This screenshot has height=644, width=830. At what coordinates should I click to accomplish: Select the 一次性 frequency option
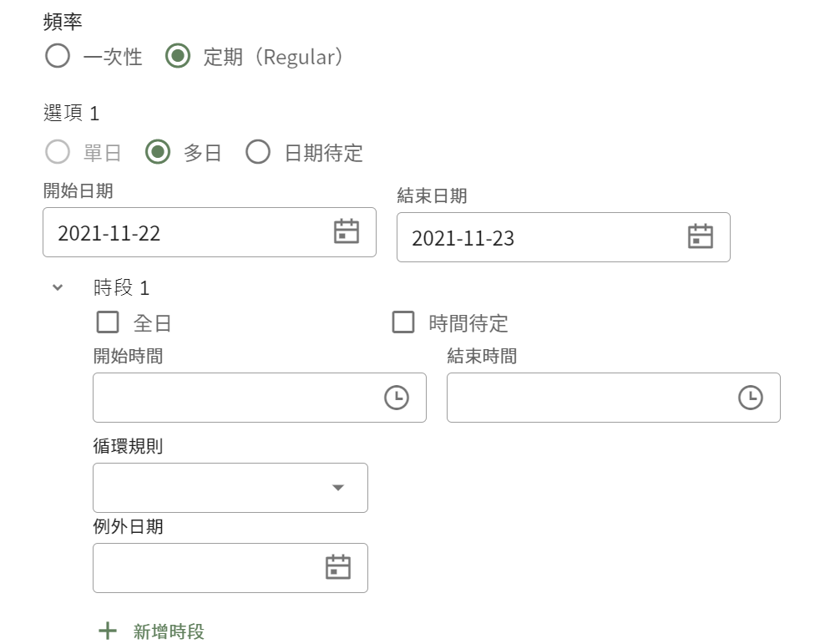coord(58,56)
